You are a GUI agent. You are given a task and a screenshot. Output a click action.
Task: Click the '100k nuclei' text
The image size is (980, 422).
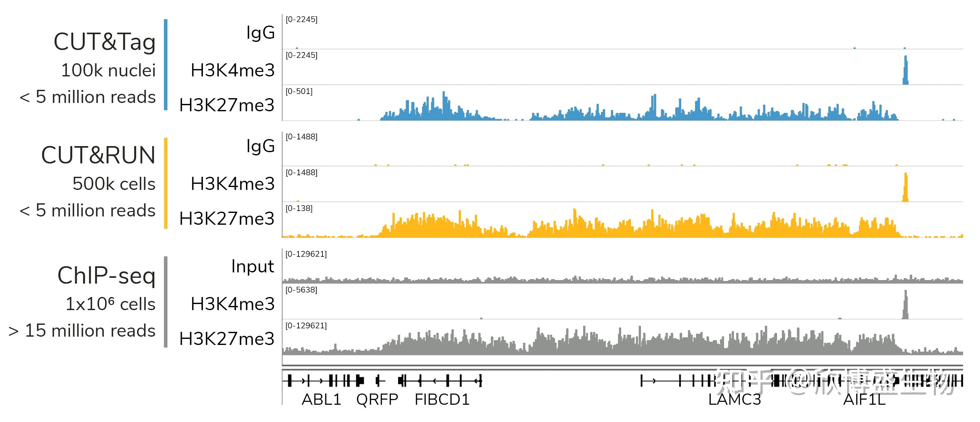[108, 70]
